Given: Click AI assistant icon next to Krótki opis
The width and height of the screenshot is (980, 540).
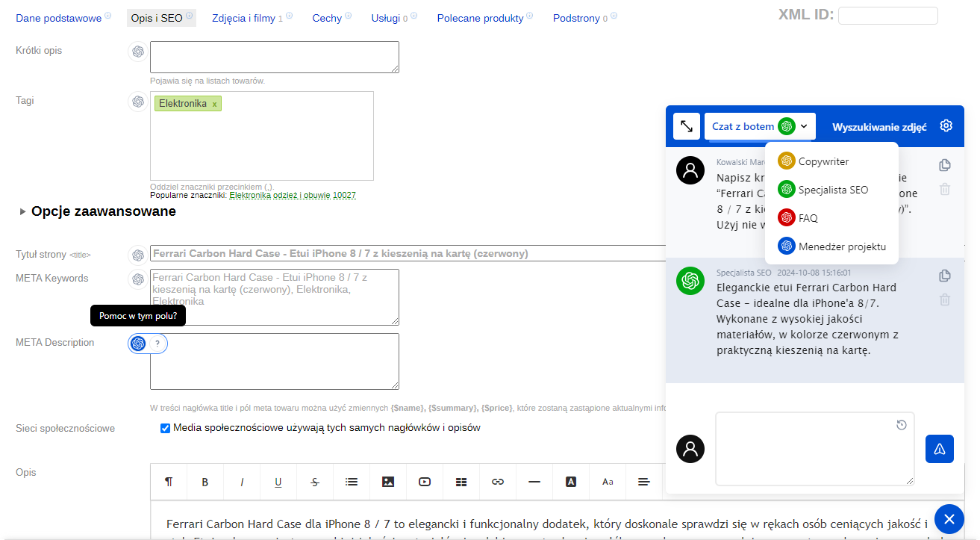Looking at the screenshot, I should (x=137, y=52).
